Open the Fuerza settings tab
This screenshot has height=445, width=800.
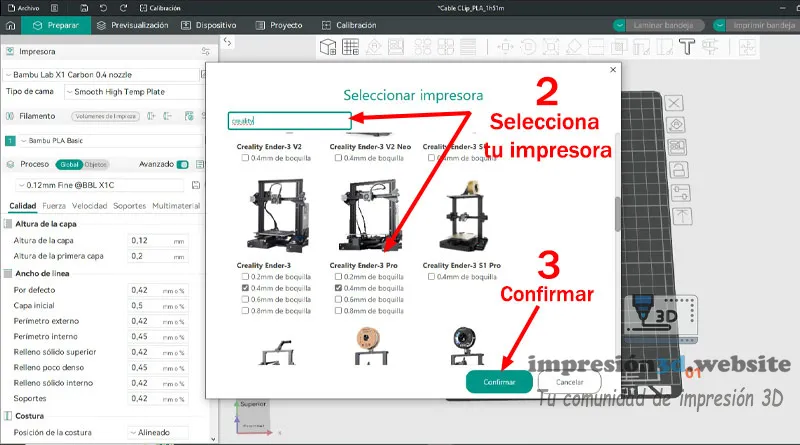(54, 206)
